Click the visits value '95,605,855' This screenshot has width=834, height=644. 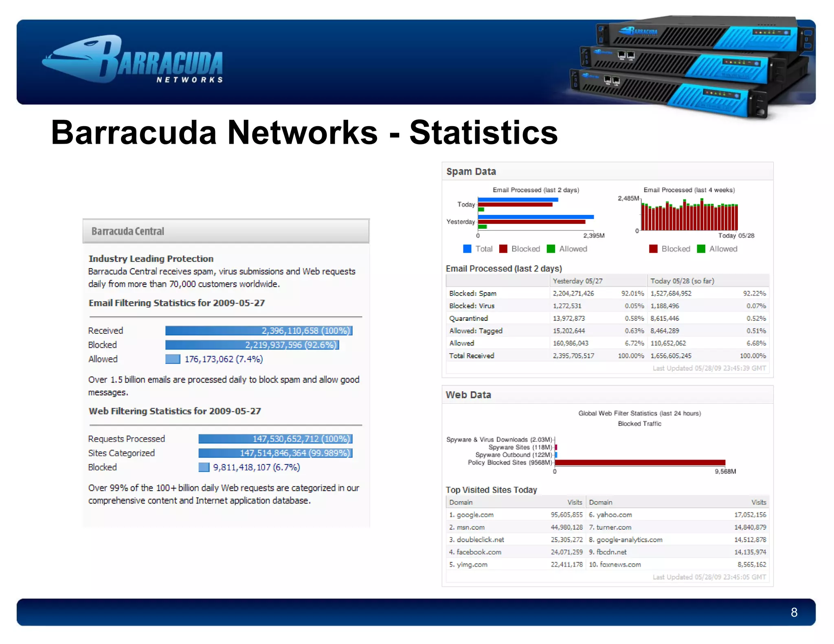[566, 515]
